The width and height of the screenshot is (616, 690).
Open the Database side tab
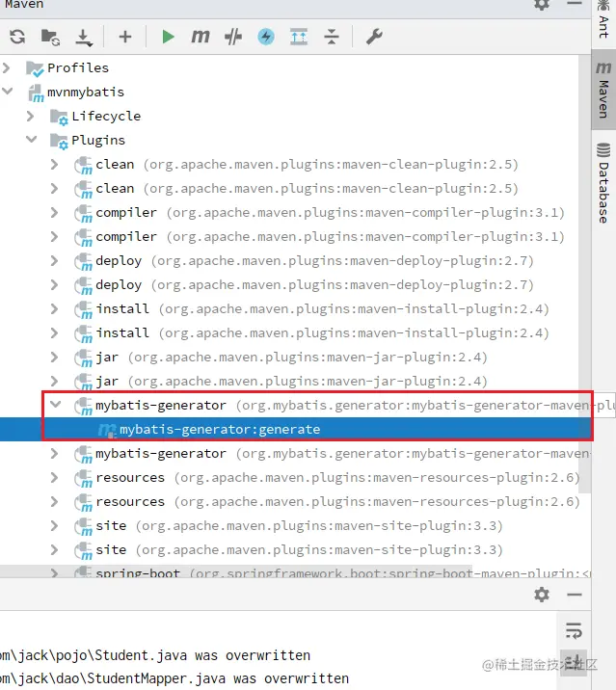click(603, 183)
